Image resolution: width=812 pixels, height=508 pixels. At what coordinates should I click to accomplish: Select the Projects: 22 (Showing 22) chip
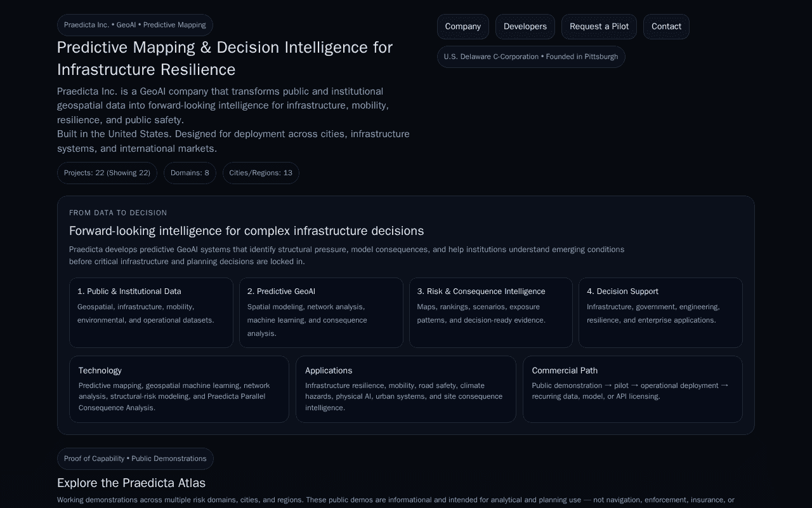coord(107,173)
